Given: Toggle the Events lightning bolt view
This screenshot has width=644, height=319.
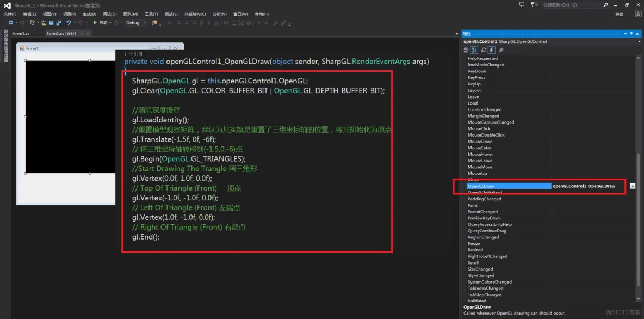Looking at the screenshot, I should 492,50.
